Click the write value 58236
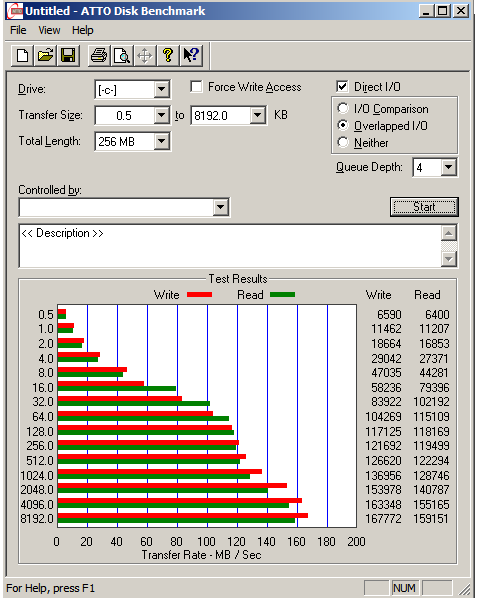This screenshot has height=601, width=479. [x=386, y=388]
